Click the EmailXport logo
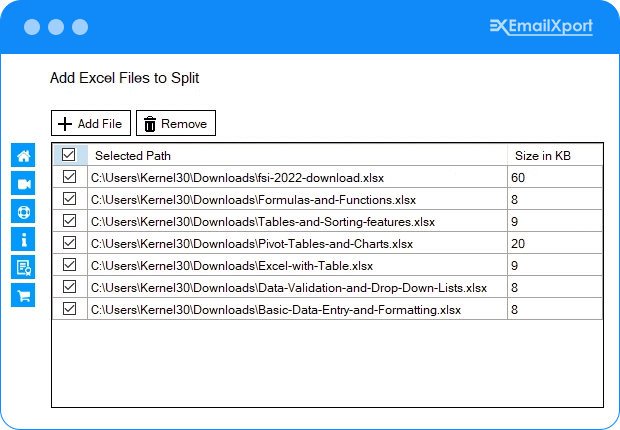620x430 pixels. click(541, 27)
